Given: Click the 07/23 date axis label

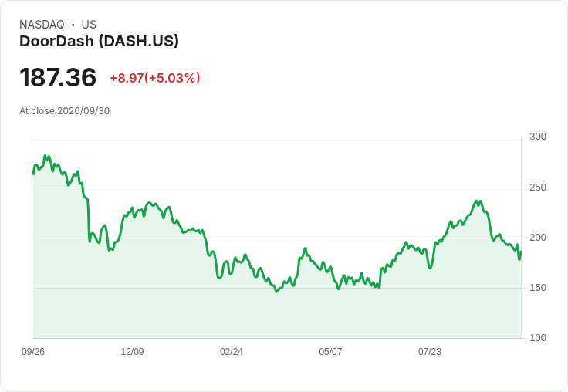Looking at the screenshot, I should click(430, 352).
